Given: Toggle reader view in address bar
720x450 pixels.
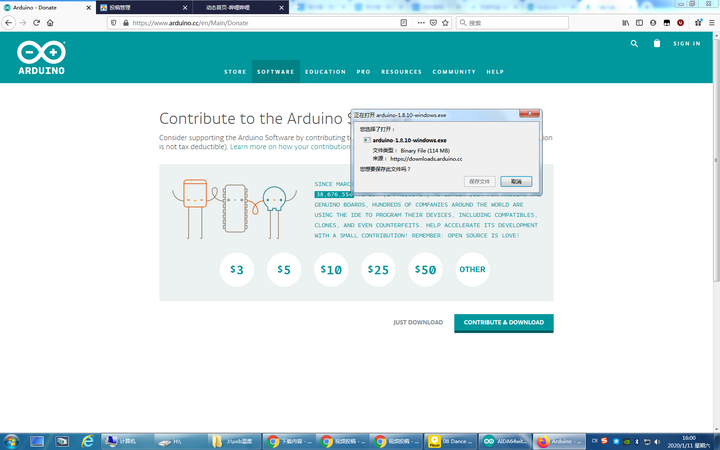Looking at the screenshot, I should [404, 22].
